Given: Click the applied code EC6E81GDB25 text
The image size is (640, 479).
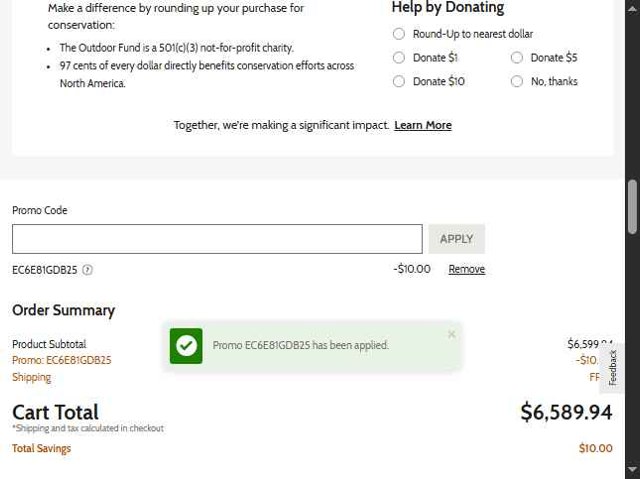Looking at the screenshot, I should (45, 269).
